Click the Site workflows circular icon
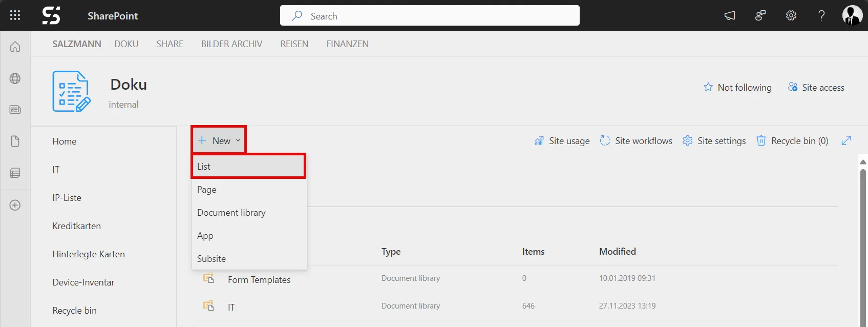The image size is (868, 327). pyautogui.click(x=605, y=140)
